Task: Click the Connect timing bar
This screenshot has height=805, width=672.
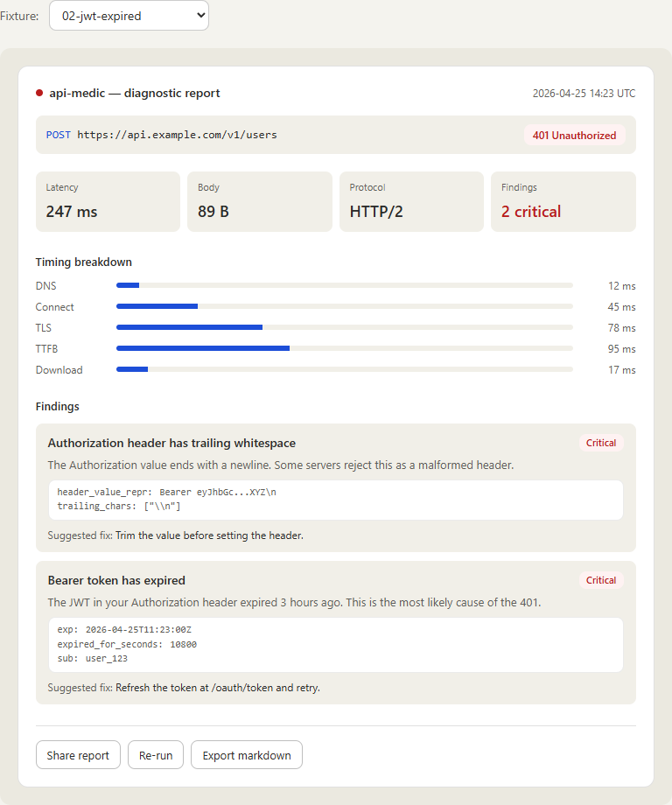Action: click(x=345, y=306)
